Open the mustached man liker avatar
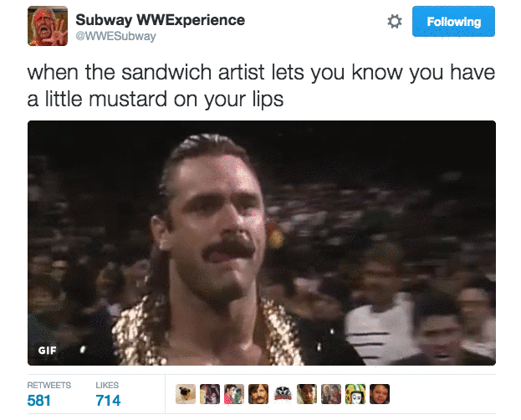Screen dimensions: 521x420 [258, 394]
